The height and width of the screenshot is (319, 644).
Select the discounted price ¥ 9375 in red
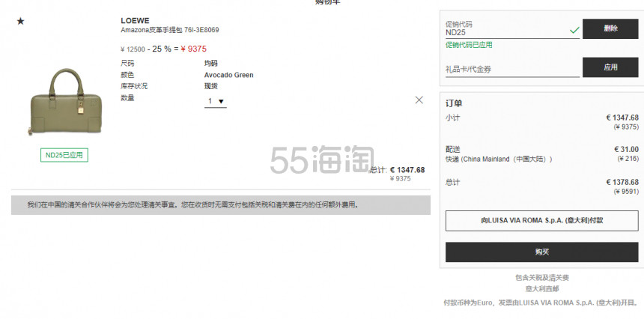[193, 49]
